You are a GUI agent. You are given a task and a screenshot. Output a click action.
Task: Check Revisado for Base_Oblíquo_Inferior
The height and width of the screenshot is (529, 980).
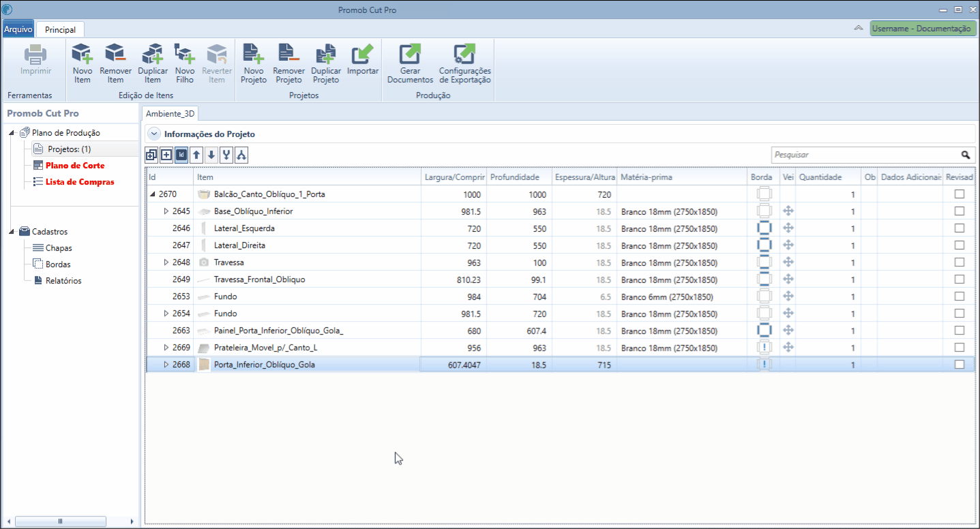click(x=960, y=211)
